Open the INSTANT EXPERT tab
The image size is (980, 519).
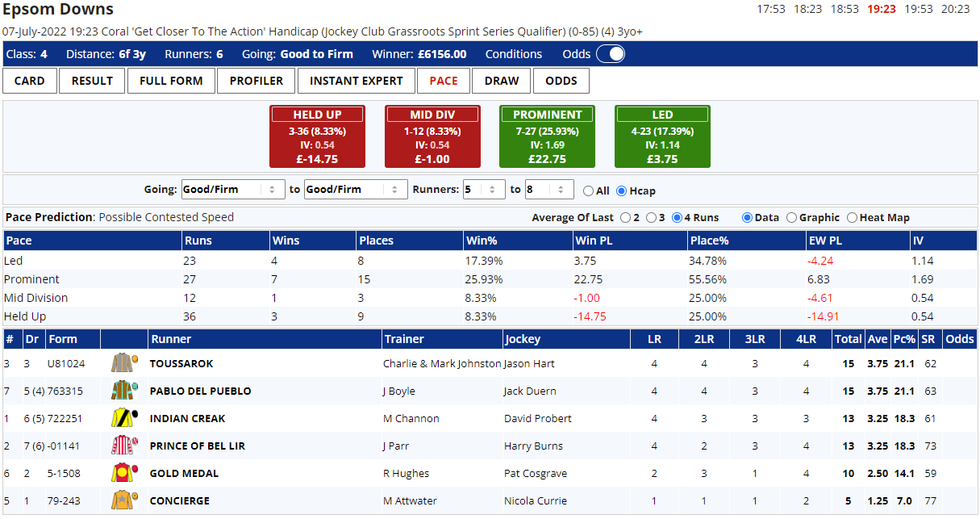(356, 81)
